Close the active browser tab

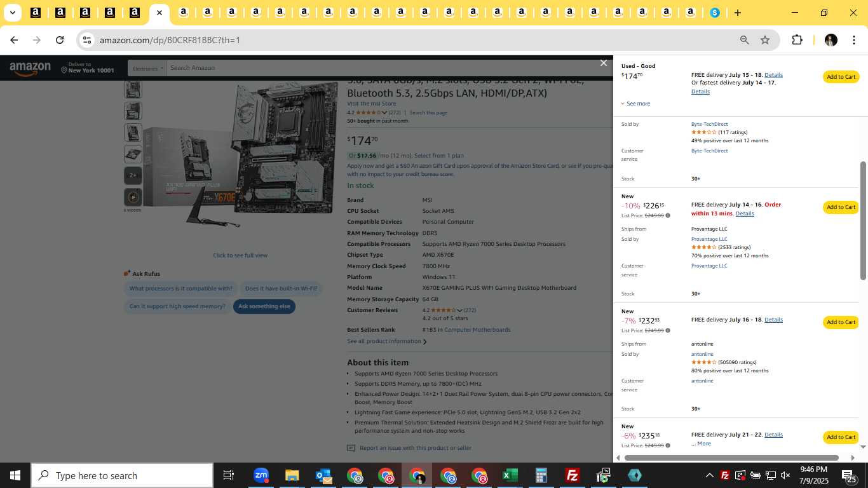click(159, 13)
